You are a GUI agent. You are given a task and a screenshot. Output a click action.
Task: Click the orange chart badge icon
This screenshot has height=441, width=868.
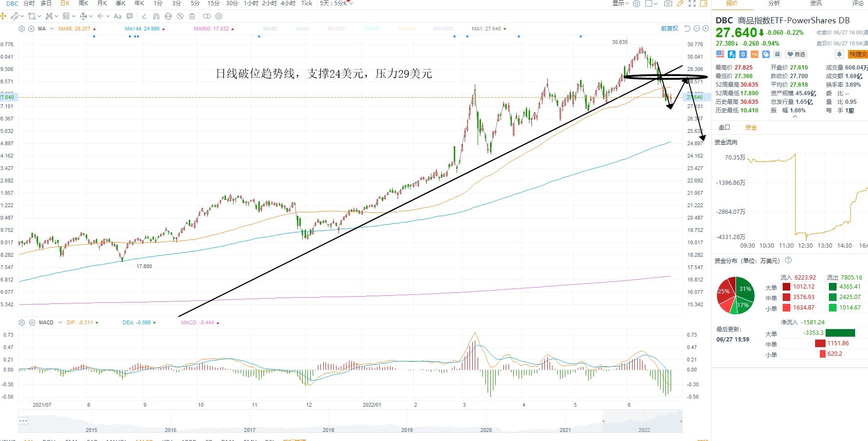click(755, 54)
